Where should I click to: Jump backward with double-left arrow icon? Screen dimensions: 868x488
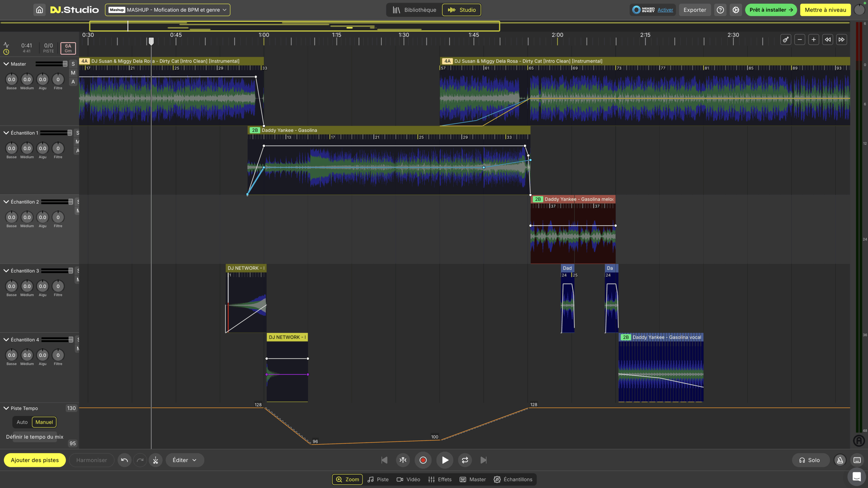828,39
